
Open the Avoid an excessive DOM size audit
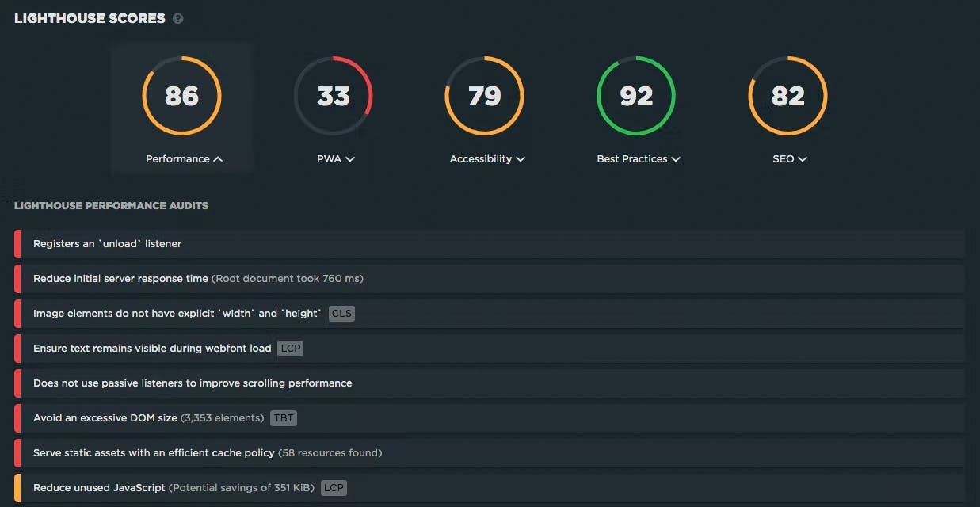pyautogui.click(x=105, y=418)
